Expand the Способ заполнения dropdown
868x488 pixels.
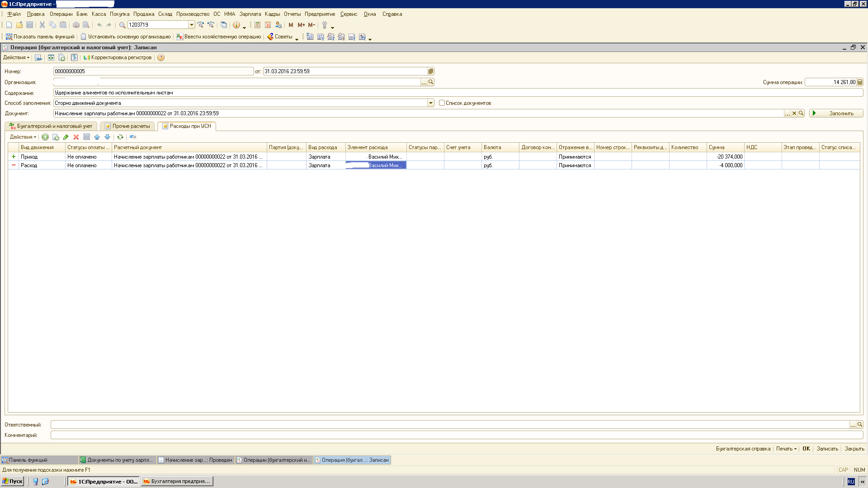pos(431,103)
